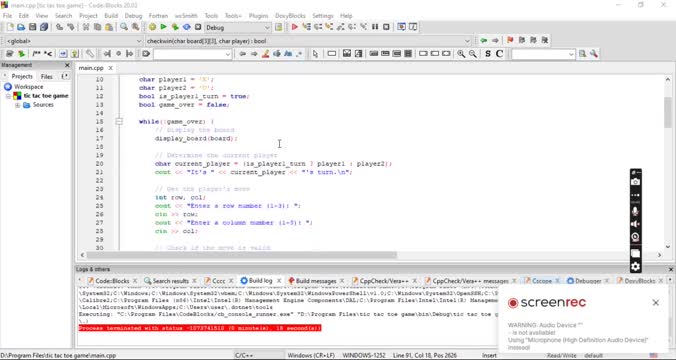Abort the build with the stop icon
This screenshot has width=676, height=360.
click(x=198, y=27)
